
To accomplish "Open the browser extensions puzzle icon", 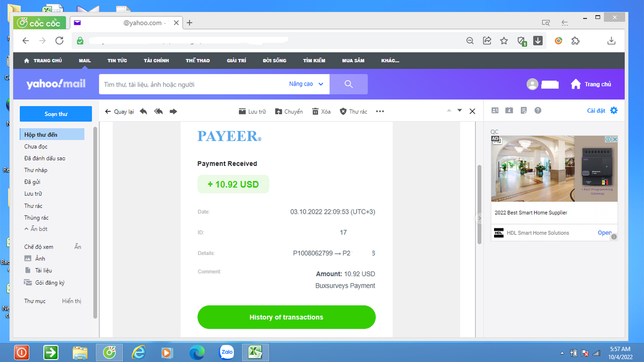I will pyautogui.click(x=576, y=41).
